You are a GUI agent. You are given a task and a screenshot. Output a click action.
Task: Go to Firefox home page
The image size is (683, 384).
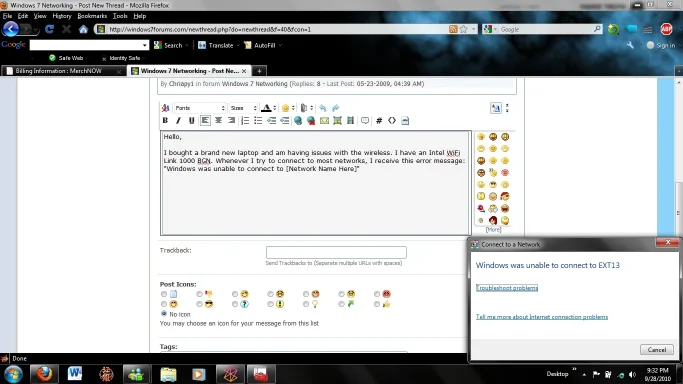coord(84,29)
